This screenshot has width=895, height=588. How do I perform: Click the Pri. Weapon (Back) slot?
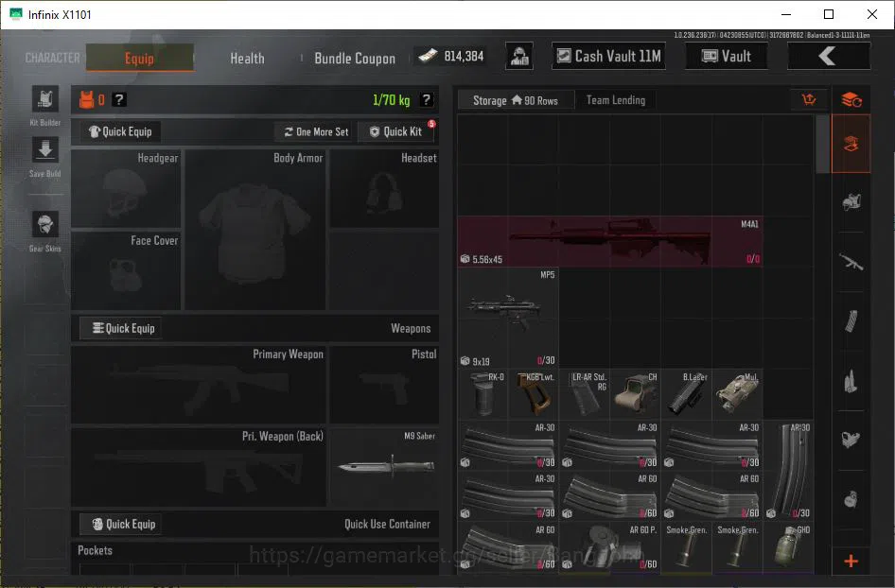click(199, 466)
